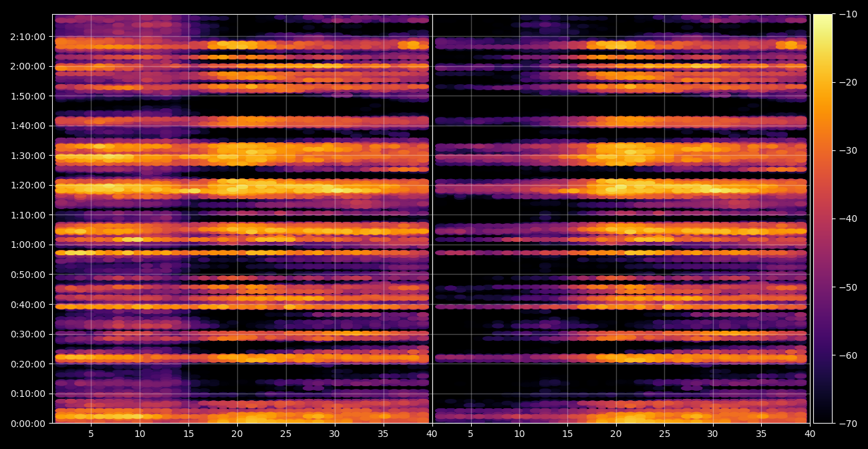868x449 pixels.
Task: Click x-axis label 5 of right heatmap
Action: click(x=471, y=434)
